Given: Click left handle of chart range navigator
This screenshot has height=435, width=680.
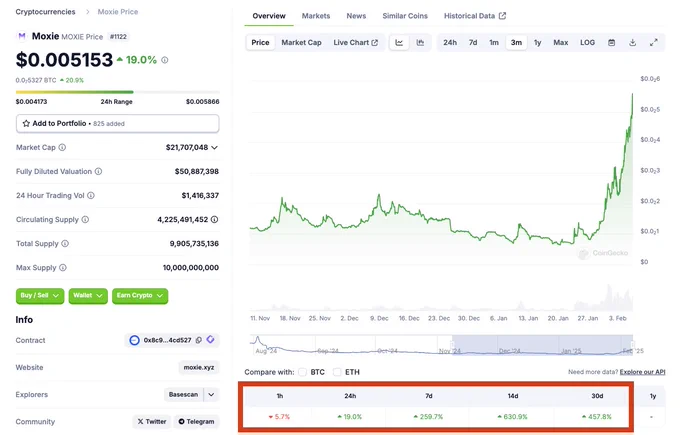Looking at the screenshot, I should click(x=452, y=345).
